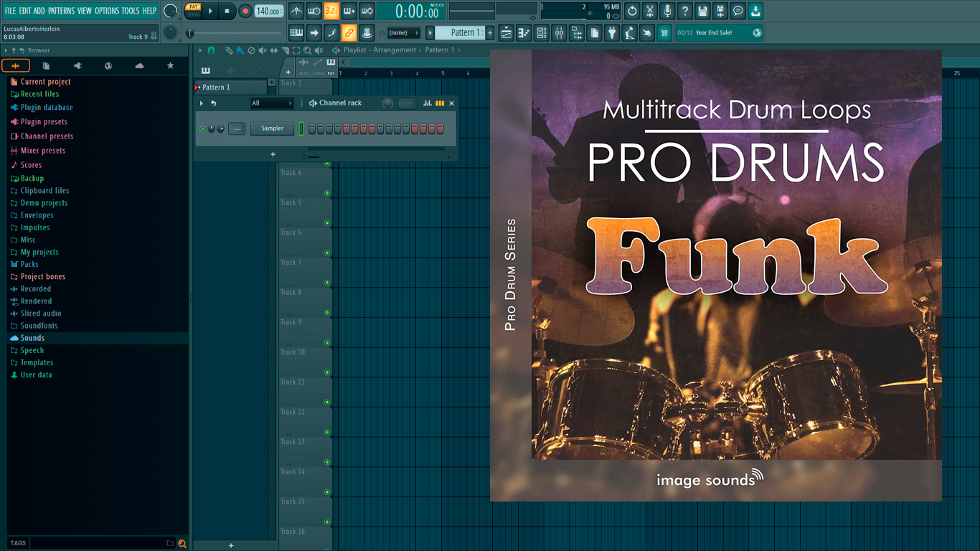Toggle the Track 10 mute LED
The image size is (980, 551).
tap(327, 372)
